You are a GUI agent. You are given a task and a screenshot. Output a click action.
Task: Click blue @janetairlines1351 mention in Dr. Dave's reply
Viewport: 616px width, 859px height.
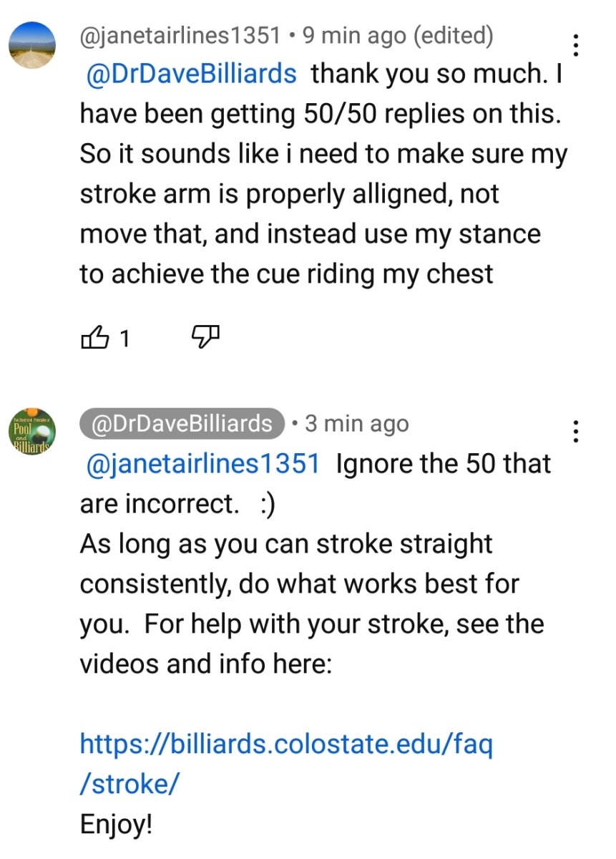click(202, 464)
